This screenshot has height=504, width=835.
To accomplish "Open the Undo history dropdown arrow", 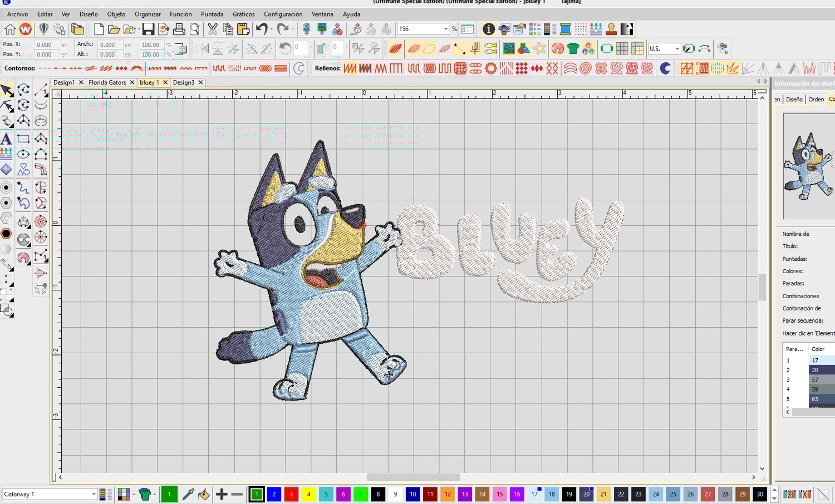I will click(x=271, y=29).
